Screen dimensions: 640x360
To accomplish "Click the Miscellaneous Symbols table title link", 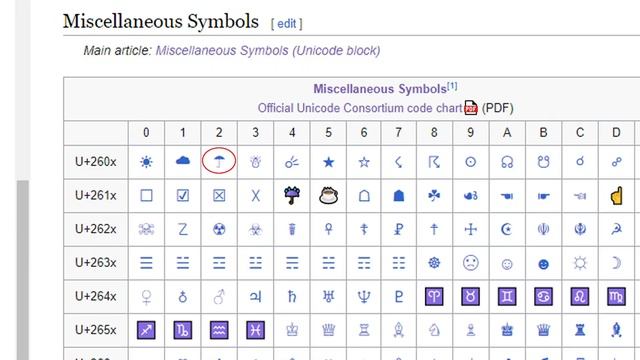I will pos(380,89).
